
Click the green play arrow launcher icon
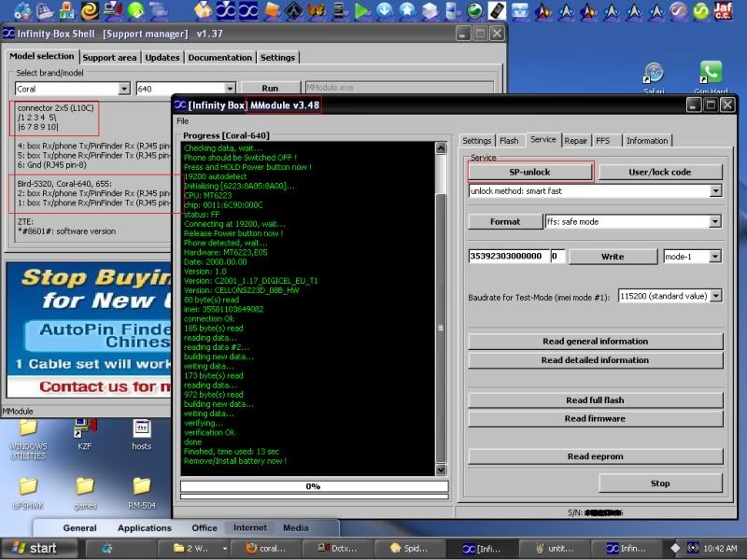click(x=362, y=11)
